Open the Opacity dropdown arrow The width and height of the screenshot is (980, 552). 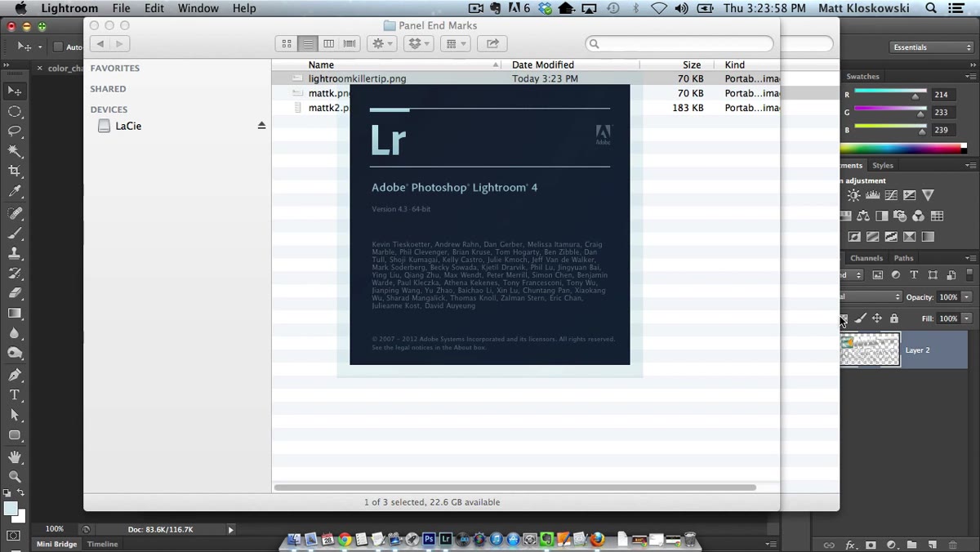[967, 297]
